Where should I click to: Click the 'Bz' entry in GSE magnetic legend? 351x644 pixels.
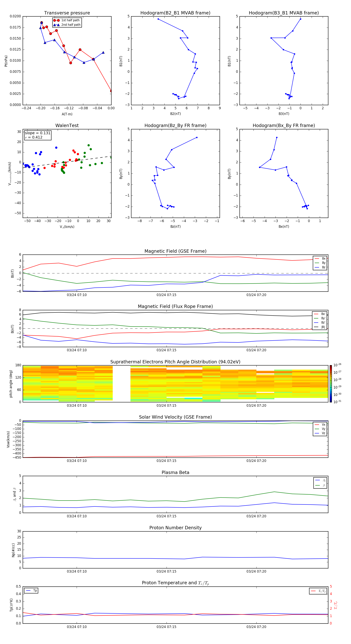coord(320,268)
